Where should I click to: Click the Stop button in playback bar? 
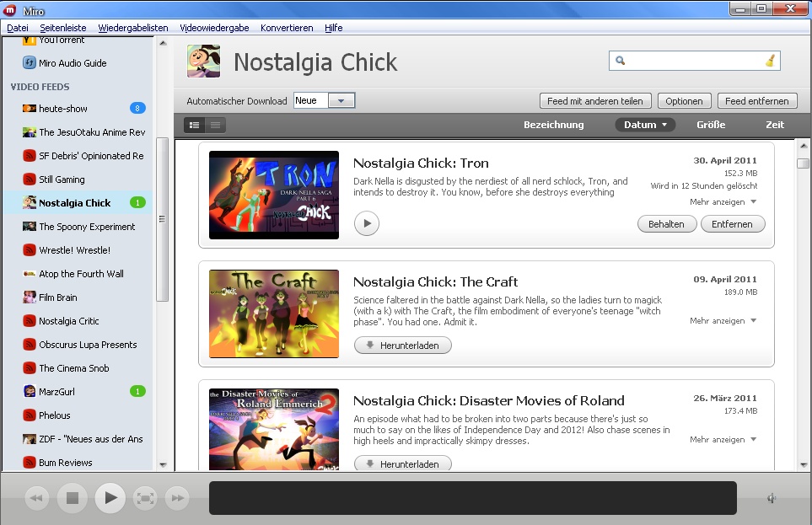pyautogui.click(x=73, y=498)
